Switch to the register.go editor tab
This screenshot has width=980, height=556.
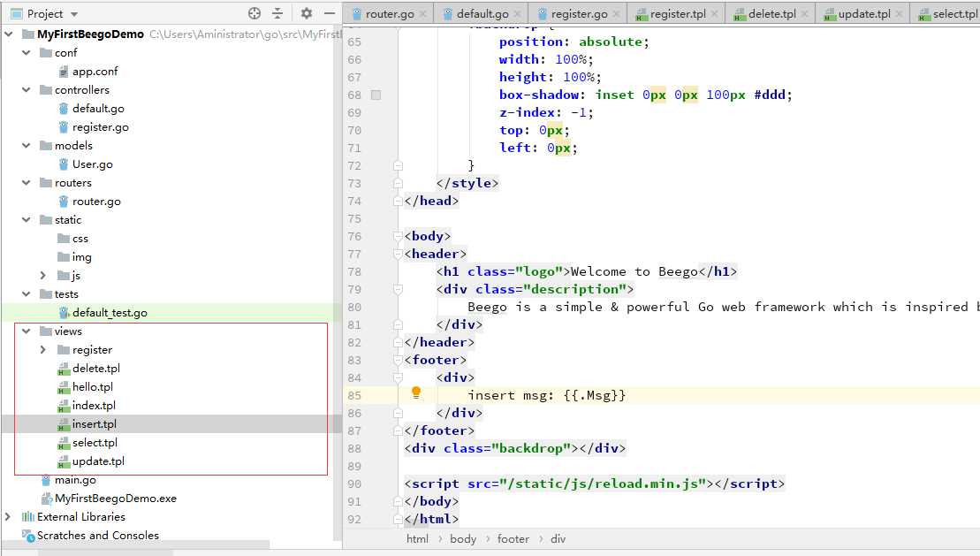(x=579, y=14)
